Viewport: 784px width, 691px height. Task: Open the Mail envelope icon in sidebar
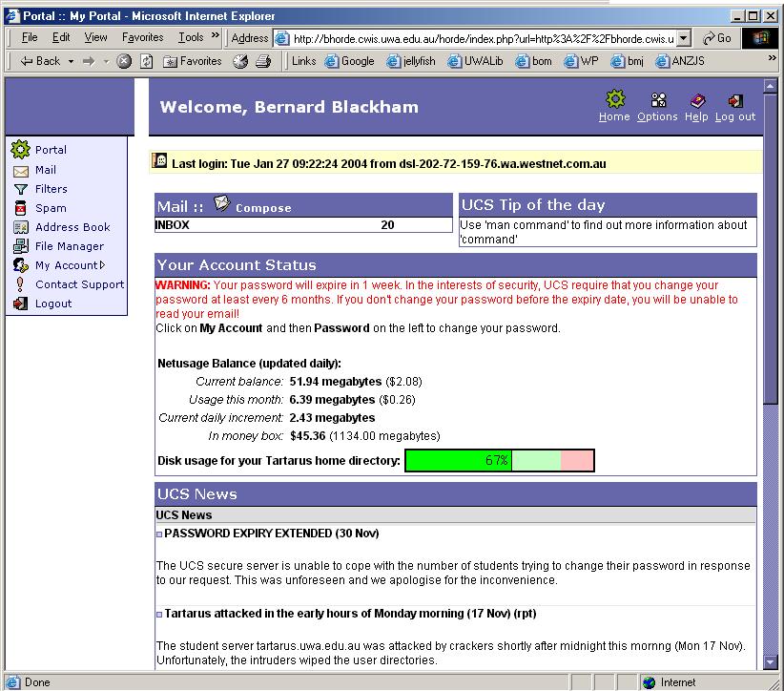tap(20, 172)
